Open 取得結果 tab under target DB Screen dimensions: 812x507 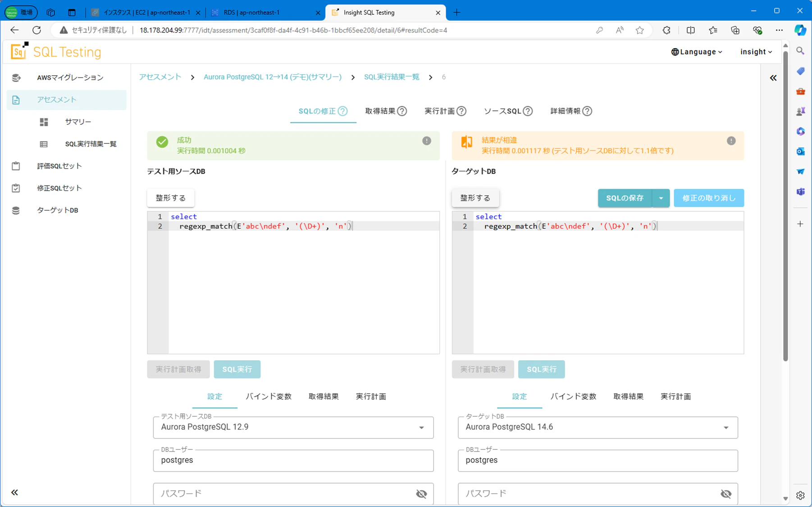tap(628, 397)
